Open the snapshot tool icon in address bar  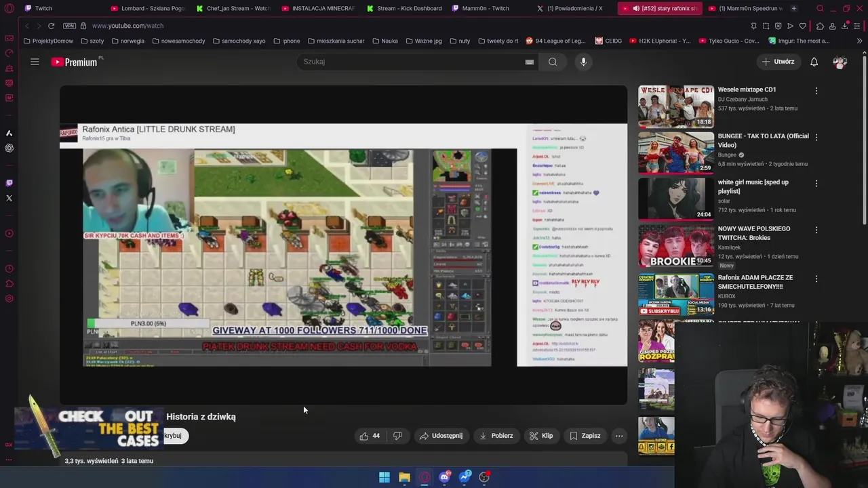coord(766,26)
